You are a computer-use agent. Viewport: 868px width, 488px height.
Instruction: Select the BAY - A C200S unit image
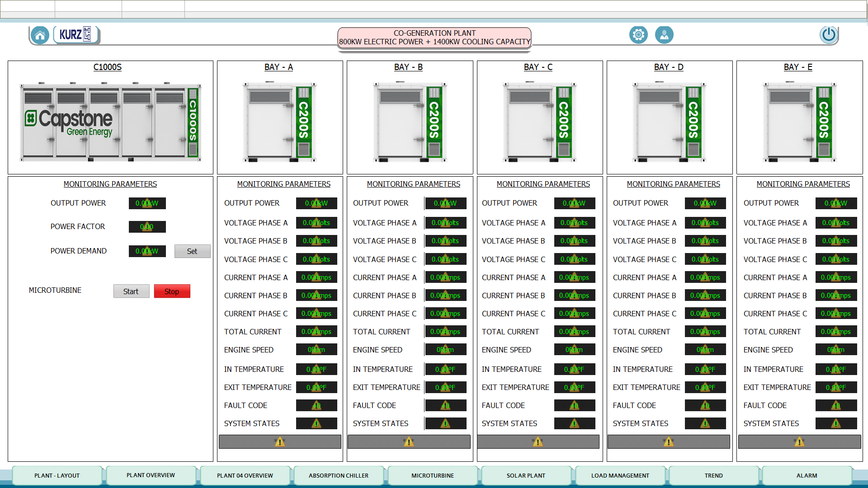280,122
